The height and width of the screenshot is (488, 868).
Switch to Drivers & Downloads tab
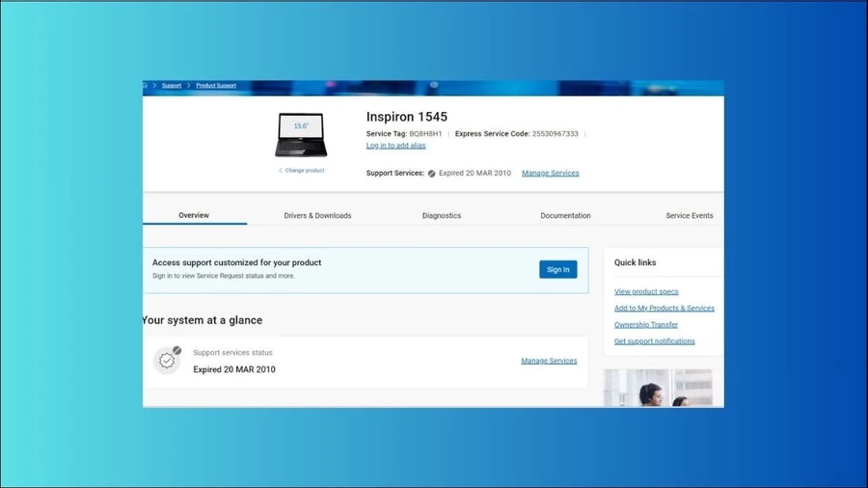point(317,216)
